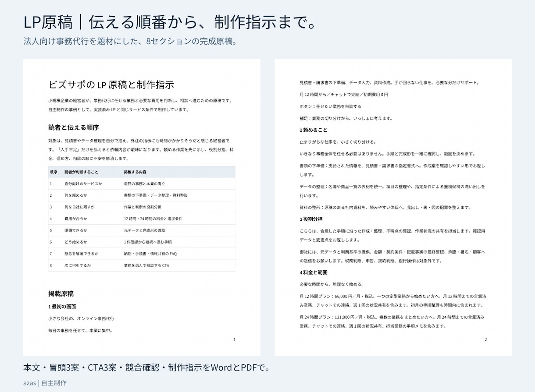Click the cell '1 件確認から継続へ進む手順'
The image size is (535, 392).
pos(148,242)
